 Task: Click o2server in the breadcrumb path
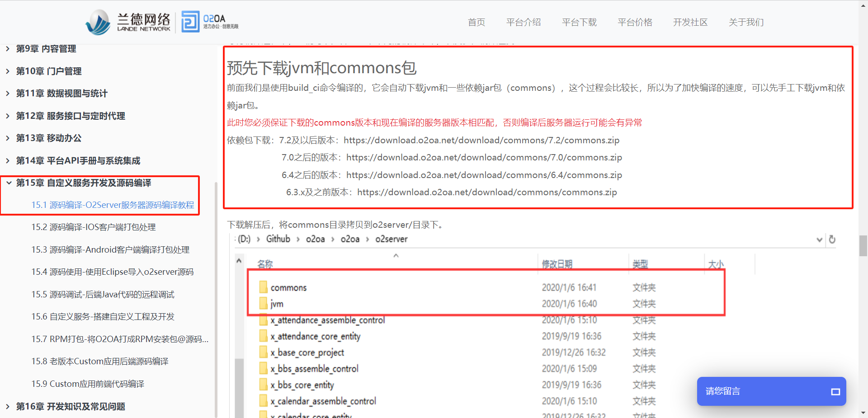tap(392, 239)
